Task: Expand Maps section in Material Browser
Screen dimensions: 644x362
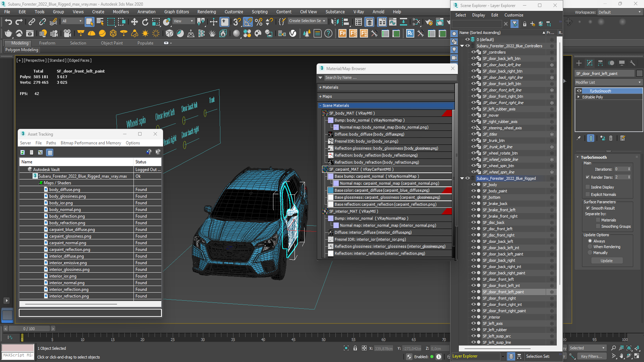Action: pos(320,96)
